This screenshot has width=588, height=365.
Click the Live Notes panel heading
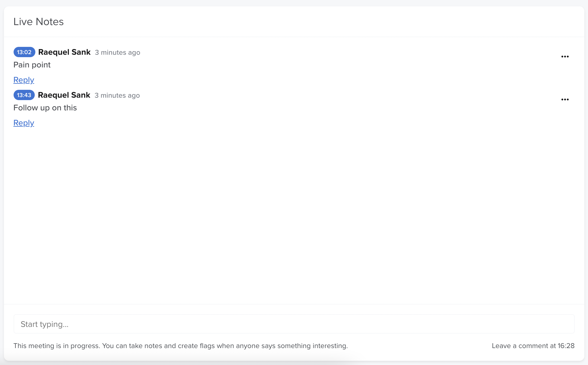click(38, 22)
